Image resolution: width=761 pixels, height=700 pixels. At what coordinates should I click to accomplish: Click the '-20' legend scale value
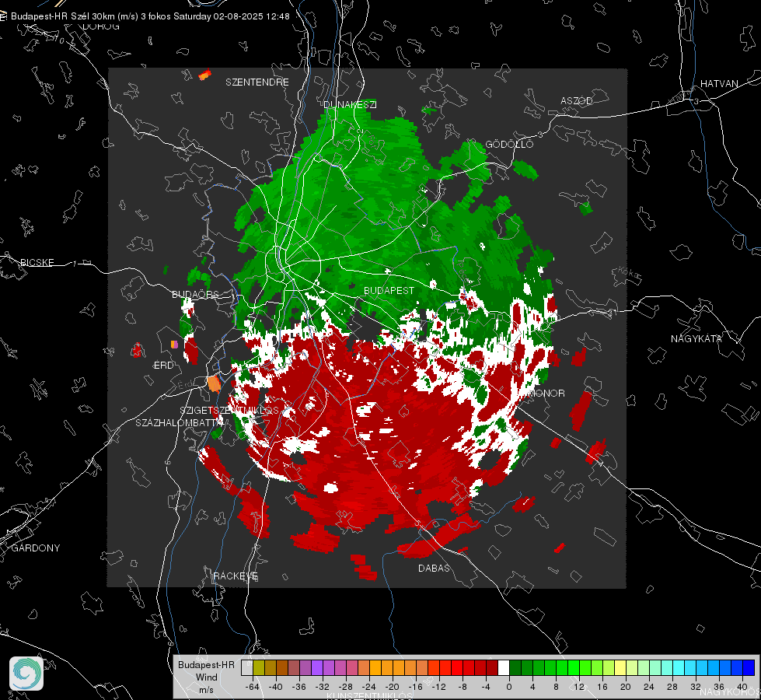(x=392, y=687)
